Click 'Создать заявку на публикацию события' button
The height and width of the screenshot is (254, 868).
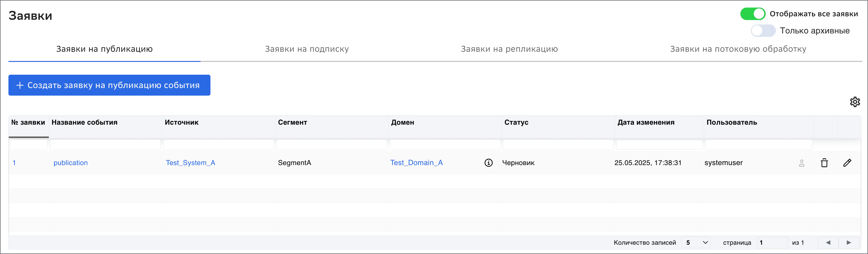(x=109, y=85)
